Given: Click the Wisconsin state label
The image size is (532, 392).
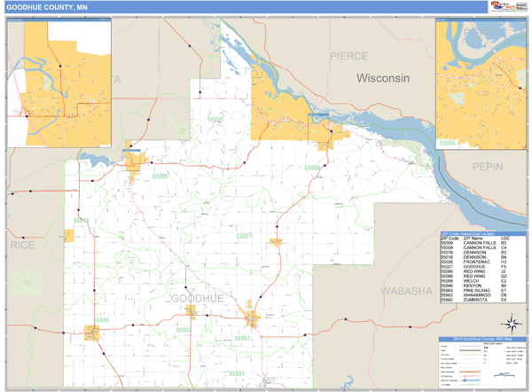Looking at the screenshot, I should 383,79.
